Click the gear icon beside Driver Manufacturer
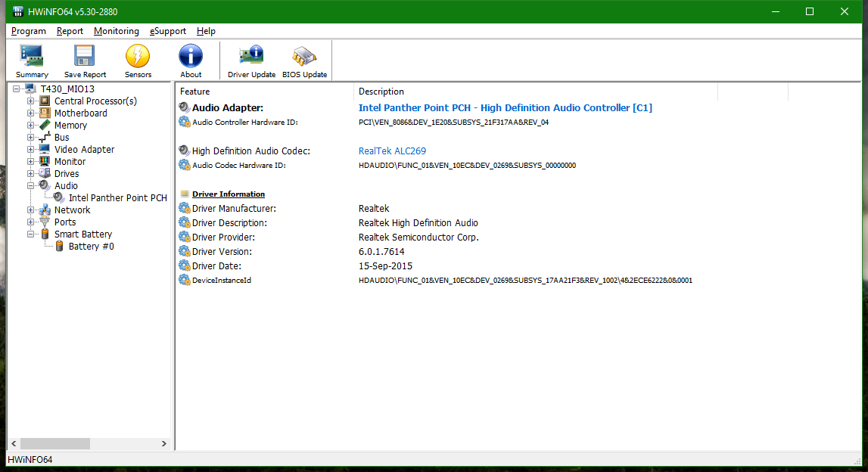This screenshot has width=868, height=472. coord(185,208)
